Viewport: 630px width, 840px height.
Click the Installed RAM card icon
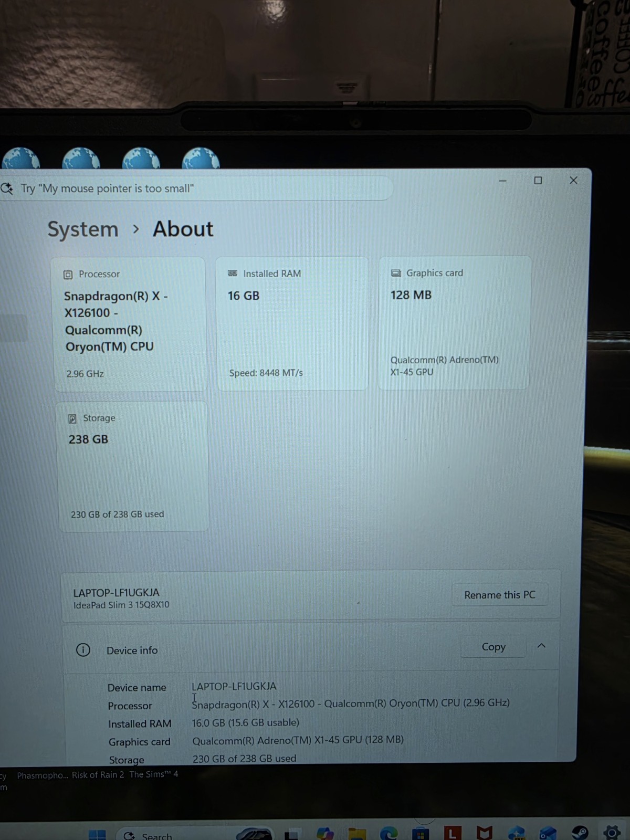pyautogui.click(x=233, y=274)
